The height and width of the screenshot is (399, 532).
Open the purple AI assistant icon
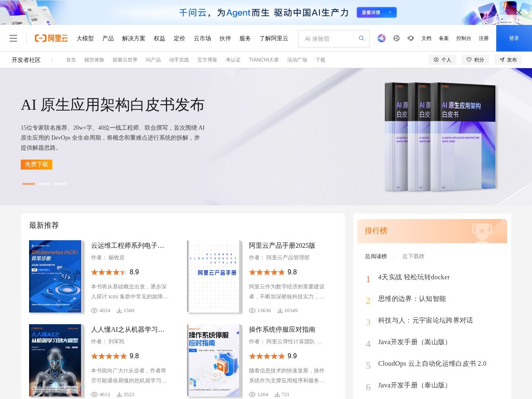tap(381, 38)
